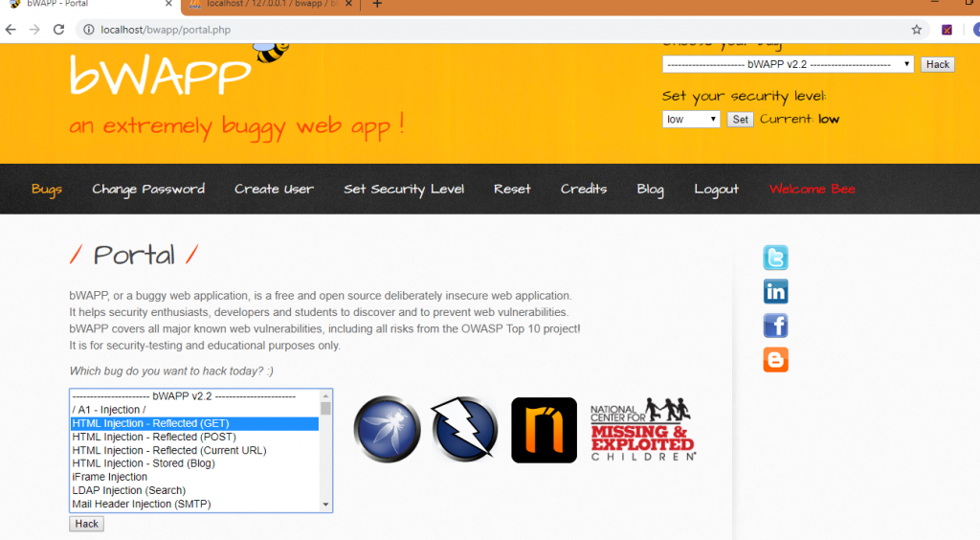
Task: Click the OWASP round logo
Action: tap(388, 430)
